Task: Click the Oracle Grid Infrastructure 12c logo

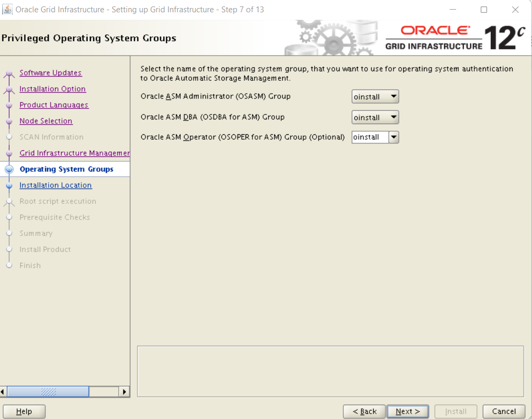Action: click(456, 37)
